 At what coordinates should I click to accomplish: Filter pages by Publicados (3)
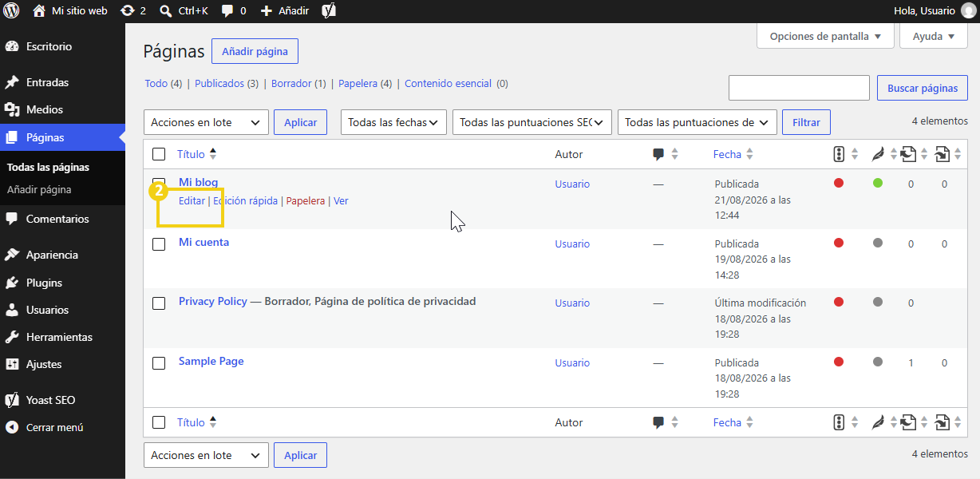(227, 83)
